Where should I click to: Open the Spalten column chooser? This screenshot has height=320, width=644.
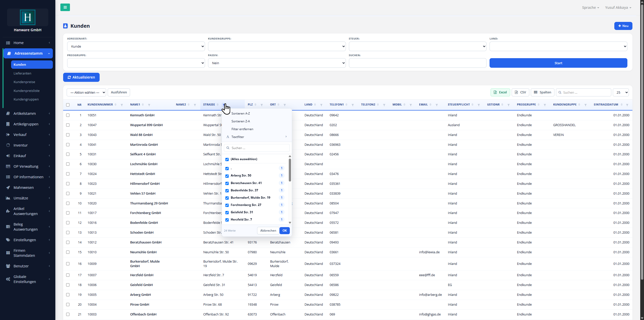[x=542, y=92]
